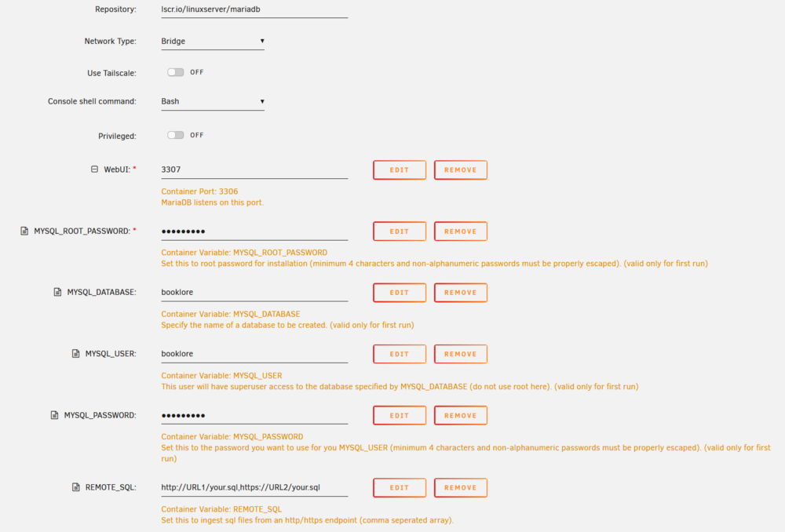The width and height of the screenshot is (785, 532).
Task: Open the Network Type dropdown
Action: pyautogui.click(x=213, y=41)
